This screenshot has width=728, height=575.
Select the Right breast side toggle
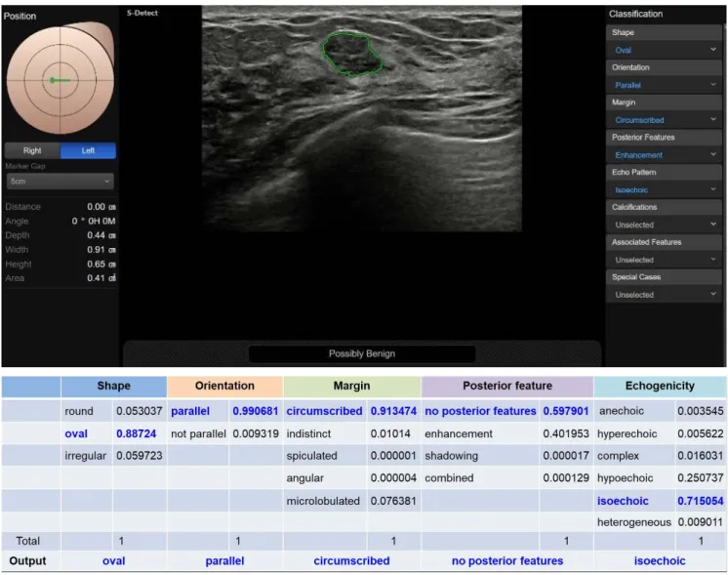click(32, 150)
